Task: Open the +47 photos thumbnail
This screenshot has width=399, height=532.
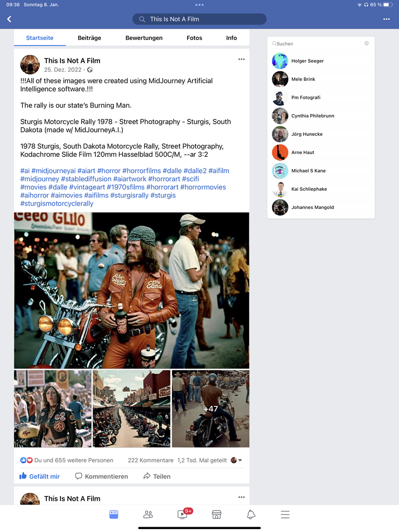Action: [210, 408]
